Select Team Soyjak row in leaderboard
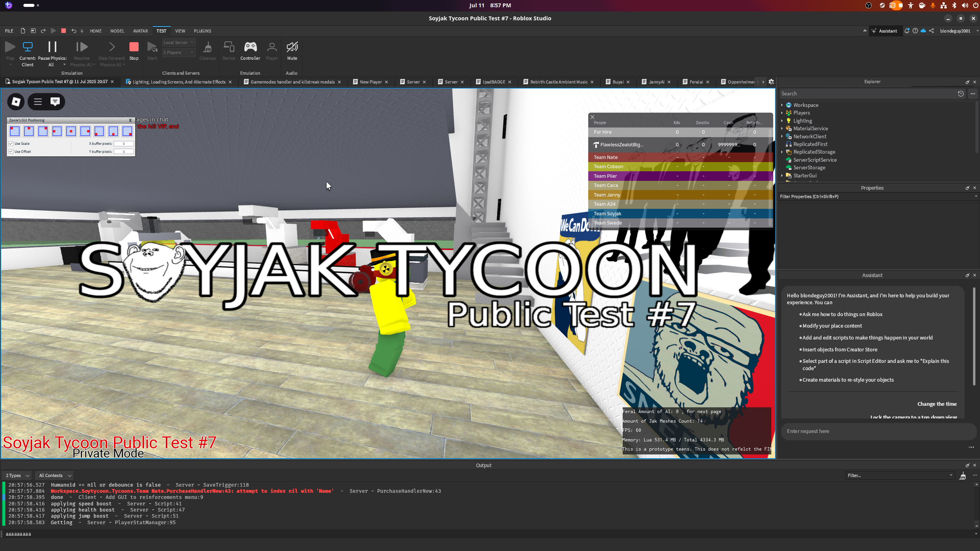980x551 pixels. 680,213
